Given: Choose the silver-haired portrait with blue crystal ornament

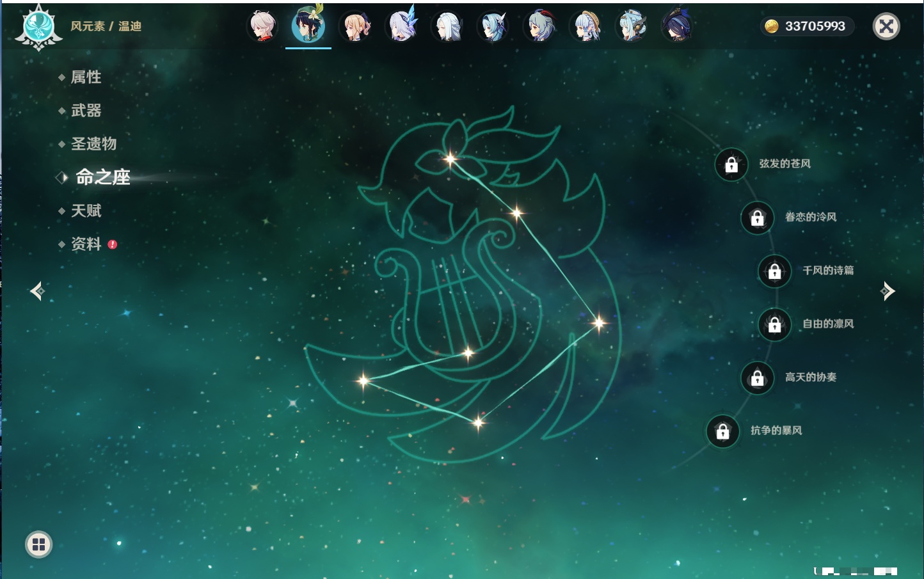Looking at the screenshot, I should coord(402,26).
